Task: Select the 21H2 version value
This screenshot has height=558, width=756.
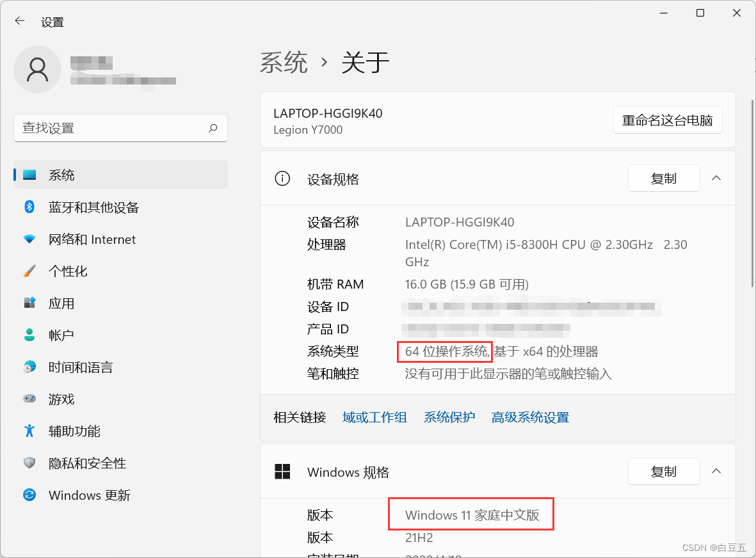Action: 419,538
